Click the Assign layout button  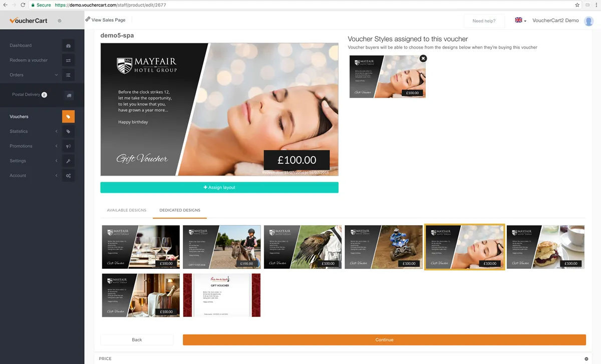[219, 187]
